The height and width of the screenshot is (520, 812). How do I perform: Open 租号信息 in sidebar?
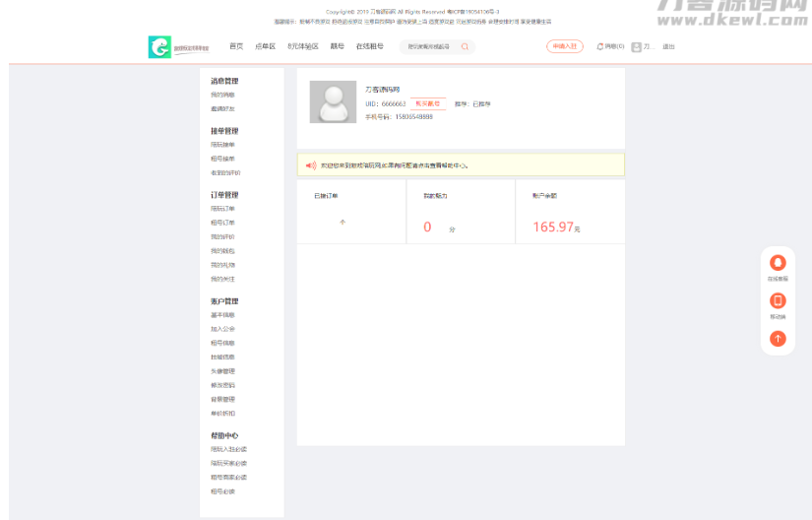(222, 343)
